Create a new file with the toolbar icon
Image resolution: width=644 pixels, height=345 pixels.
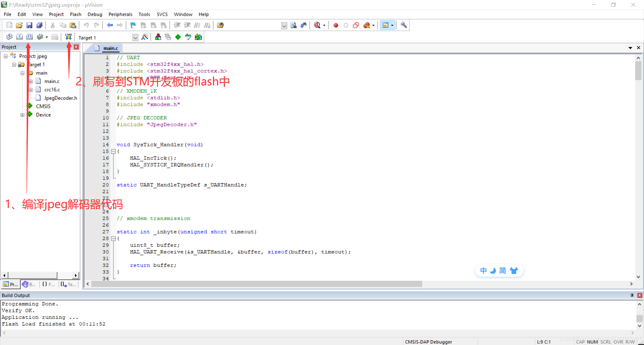point(9,25)
